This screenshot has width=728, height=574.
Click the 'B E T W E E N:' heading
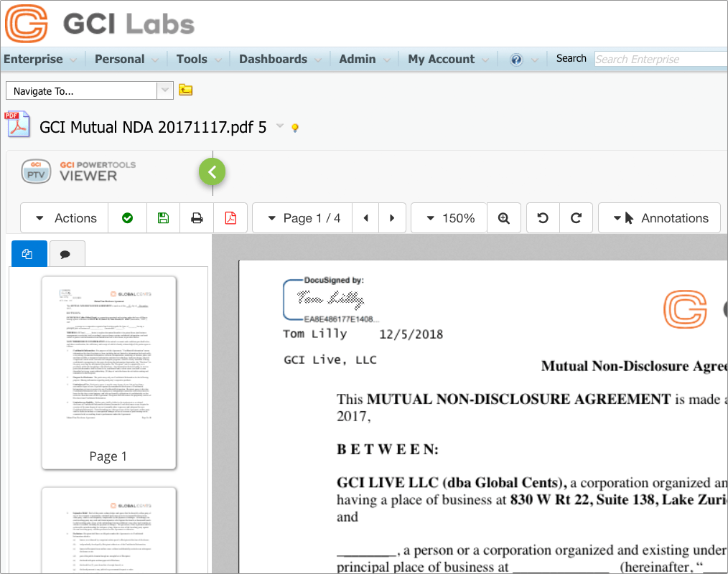(387, 450)
